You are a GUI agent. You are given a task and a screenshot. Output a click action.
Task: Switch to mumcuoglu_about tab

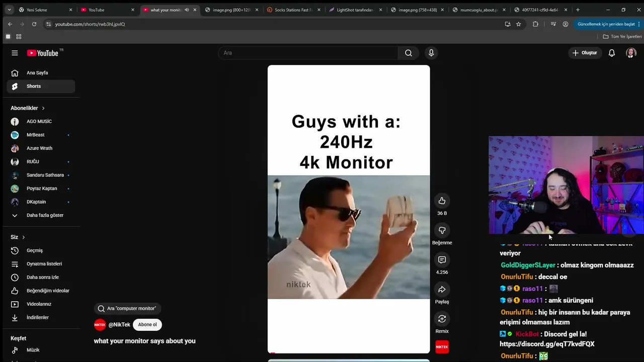pyautogui.click(x=479, y=10)
